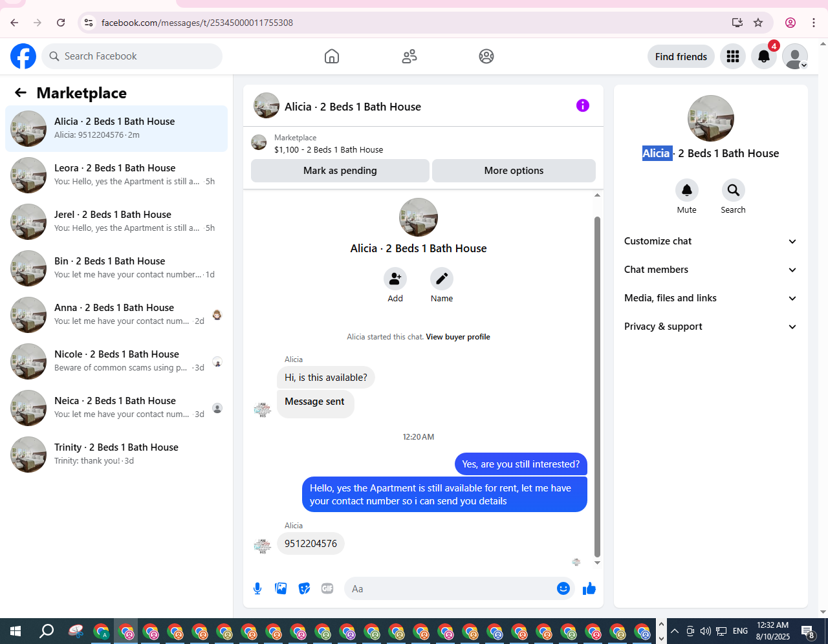The width and height of the screenshot is (828, 644).
Task: Open Anna conversation in list
Action: click(x=116, y=315)
